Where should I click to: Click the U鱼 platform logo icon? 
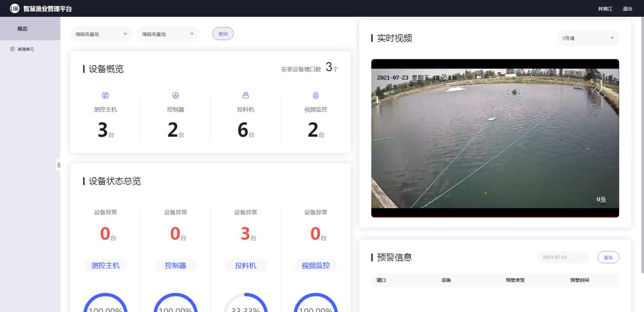point(14,9)
